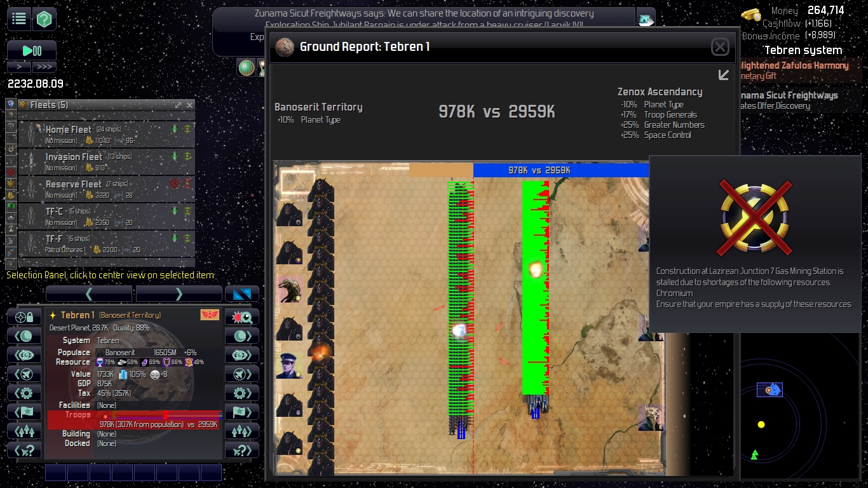This screenshot has width=868, height=488.
Task: Collapse Ground Report with diagonal arrow
Action: point(723,75)
